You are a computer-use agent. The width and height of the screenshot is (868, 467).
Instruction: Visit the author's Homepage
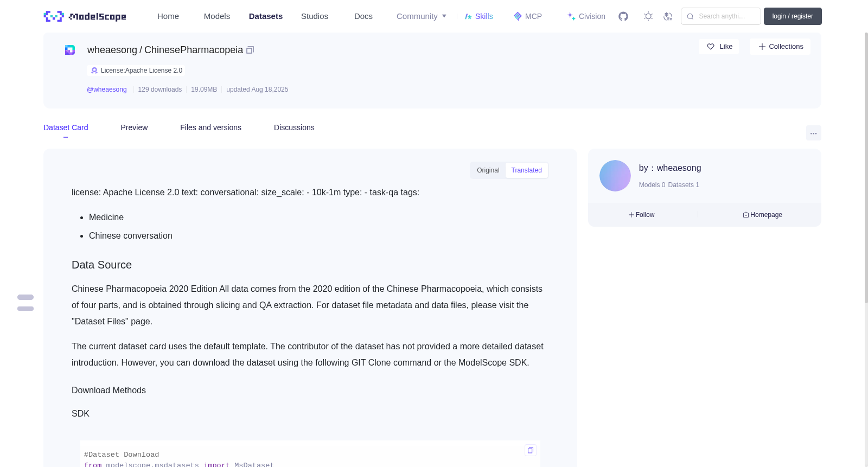pyautogui.click(x=762, y=215)
